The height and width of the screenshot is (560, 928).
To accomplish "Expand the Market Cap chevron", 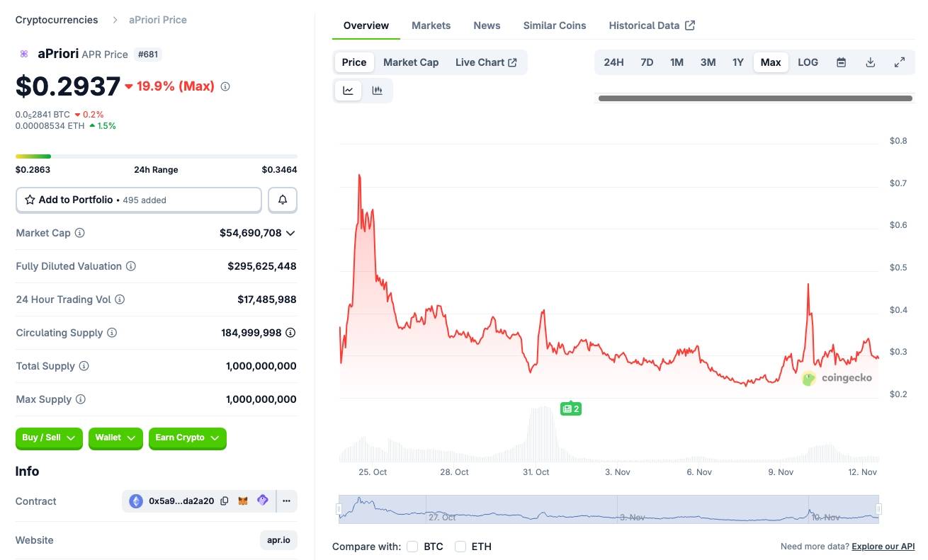I will pos(290,233).
